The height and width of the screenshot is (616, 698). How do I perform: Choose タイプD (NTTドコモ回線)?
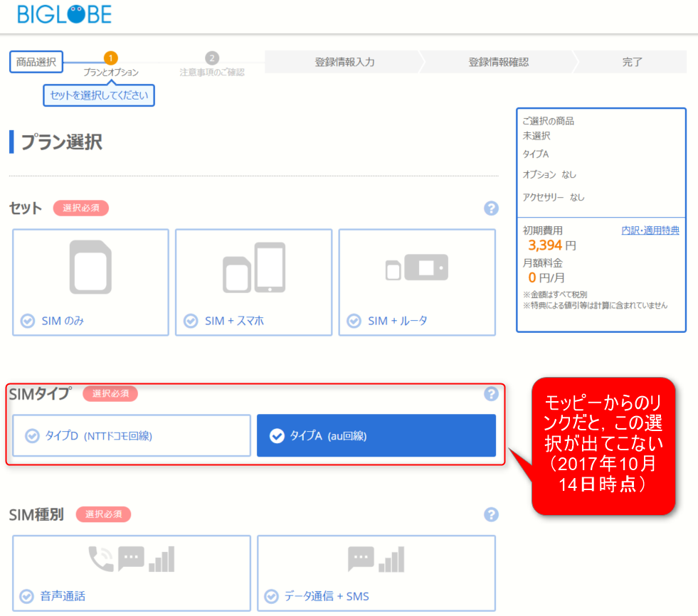click(x=132, y=436)
